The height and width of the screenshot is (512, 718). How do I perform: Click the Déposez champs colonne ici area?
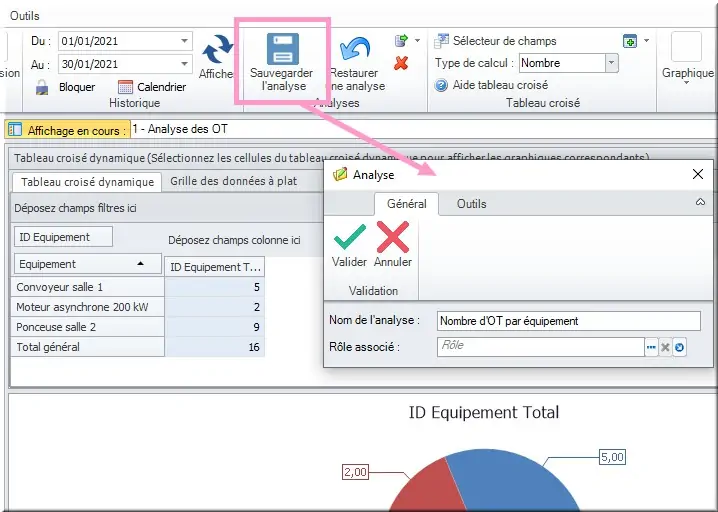point(234,240)
